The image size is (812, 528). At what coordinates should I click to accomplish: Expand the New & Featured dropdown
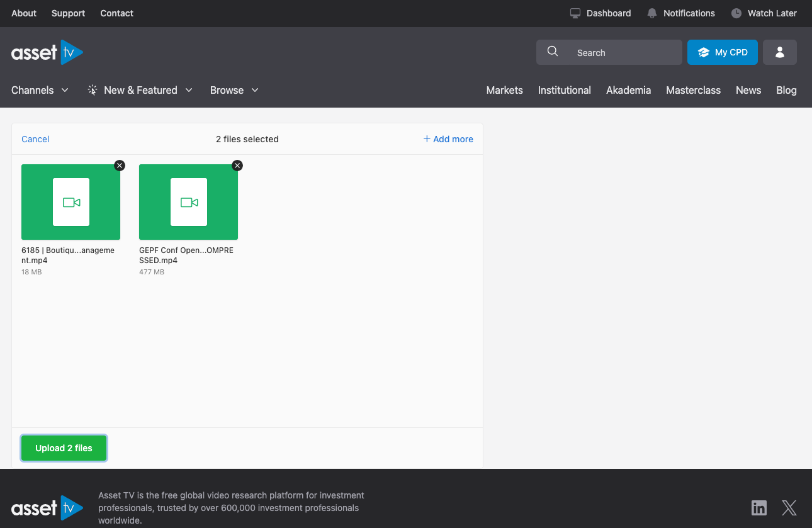pyautogui.click(x=140, y=90)
